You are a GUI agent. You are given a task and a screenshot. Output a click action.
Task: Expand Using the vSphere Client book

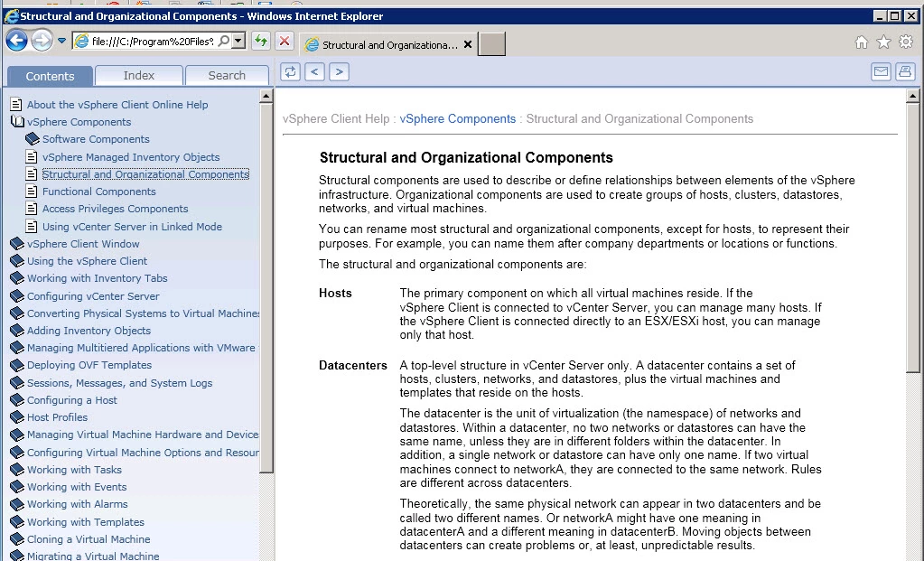click(x=17, y=261)
